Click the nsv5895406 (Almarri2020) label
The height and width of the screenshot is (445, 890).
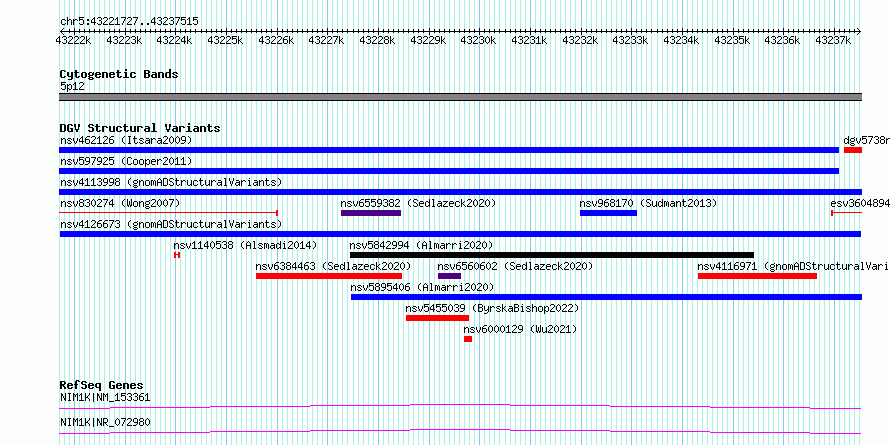tap(423, 287)
